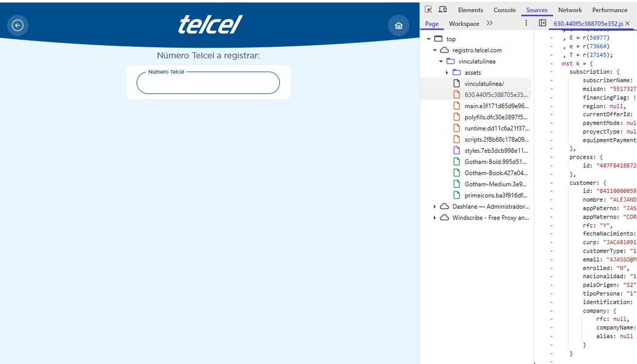Open the primeicons font file
Viewport: 637px width, 364px height.
pyautogui.click(x=496, y=195)
